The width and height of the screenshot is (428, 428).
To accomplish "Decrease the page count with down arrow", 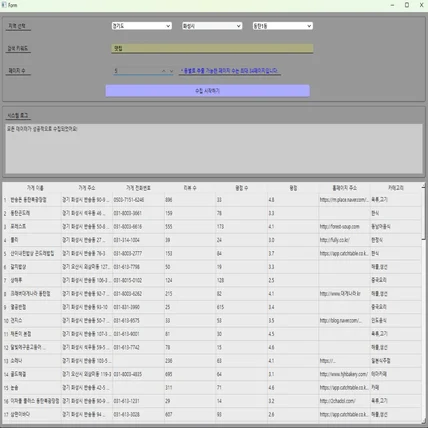I will pyautogui.click(x=171, y=71).
